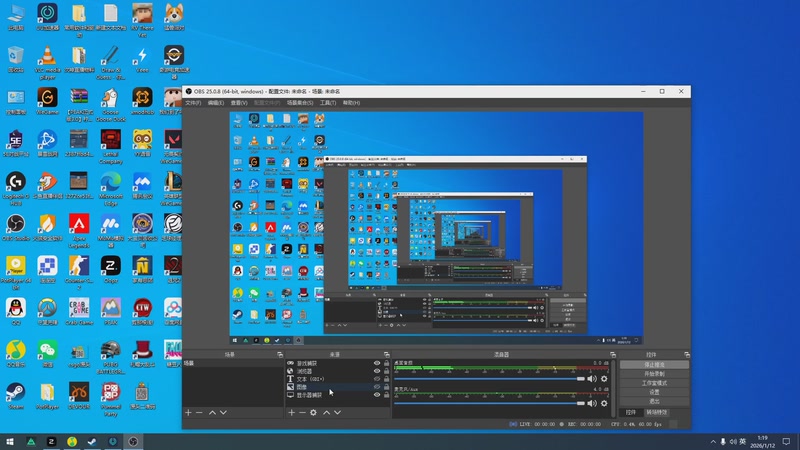
Task: Remove the scene with the minus icon
Action: click(199, 412)
